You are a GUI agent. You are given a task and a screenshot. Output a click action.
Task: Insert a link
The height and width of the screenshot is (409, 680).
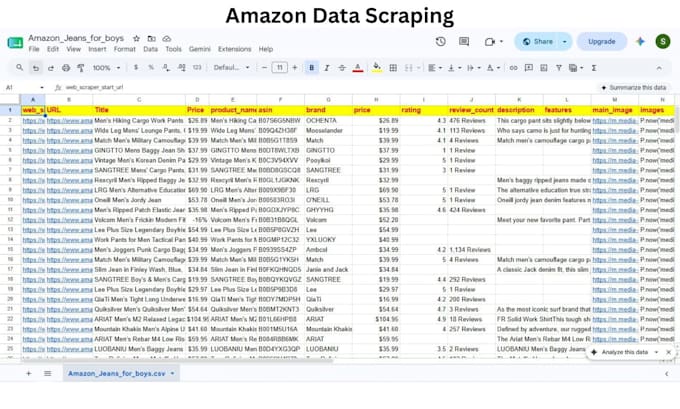513,68
